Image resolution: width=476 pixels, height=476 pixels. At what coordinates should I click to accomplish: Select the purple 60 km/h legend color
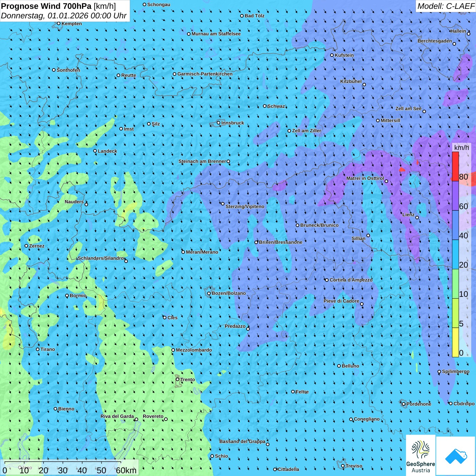pos(455,196)
